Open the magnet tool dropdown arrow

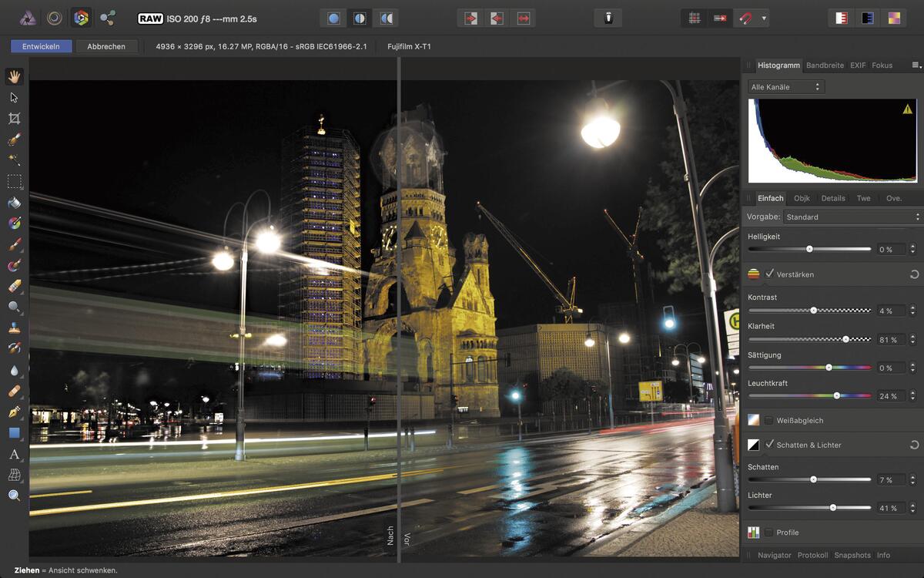click(x=764, y=17)
